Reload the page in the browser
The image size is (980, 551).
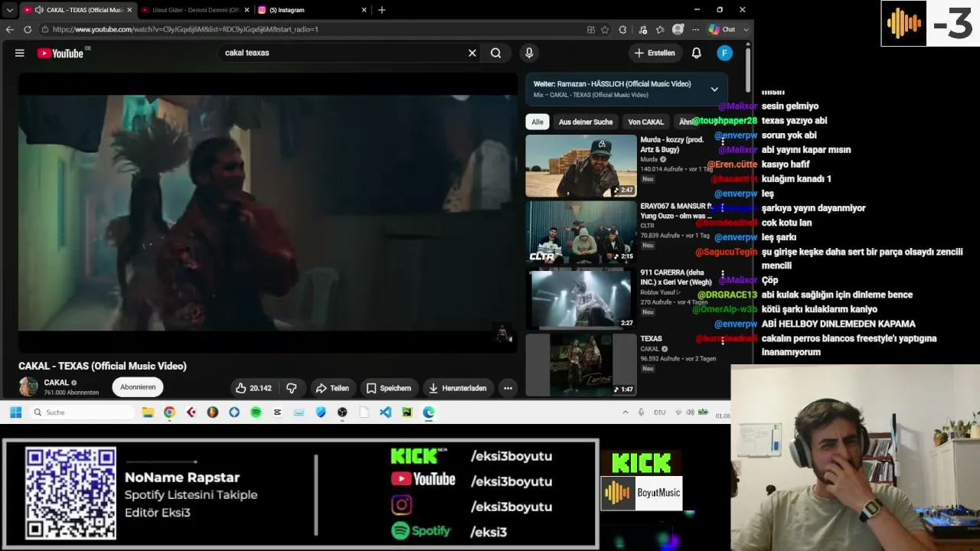coord(28,29)
